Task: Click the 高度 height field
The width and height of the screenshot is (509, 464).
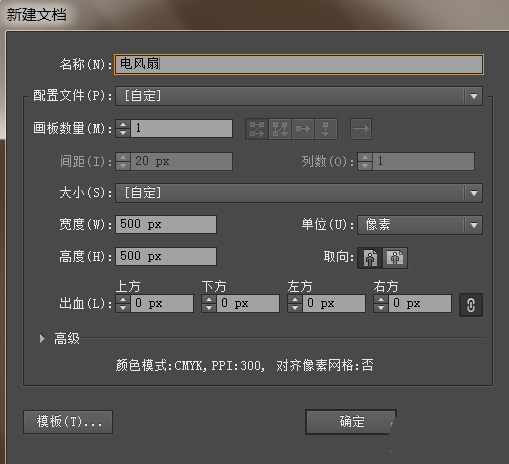Action: click(x=166, y=256)
